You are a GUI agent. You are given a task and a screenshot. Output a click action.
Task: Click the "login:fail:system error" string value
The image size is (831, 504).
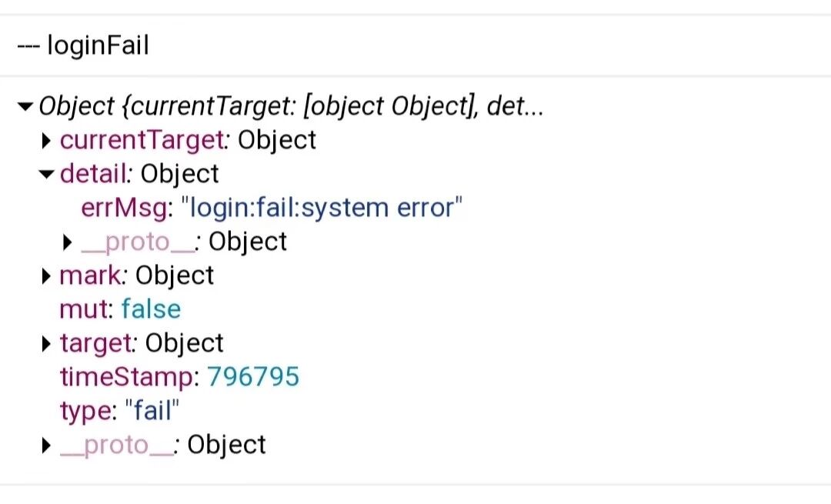click(326, 208)
